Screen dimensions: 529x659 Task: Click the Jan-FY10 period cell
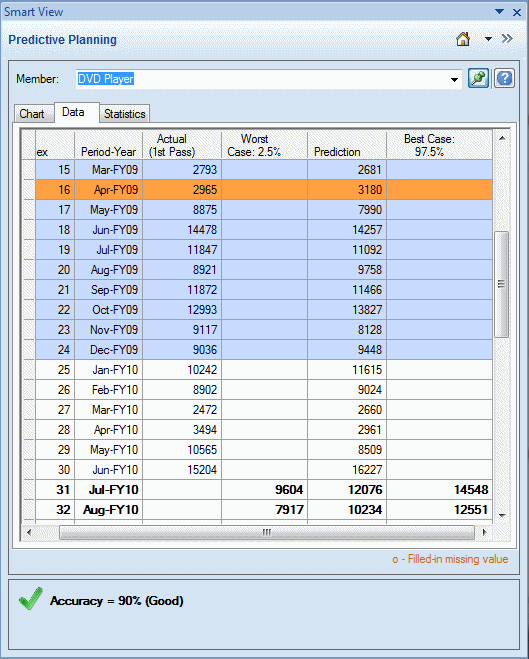pyautogui.click(x=108, y=370)
